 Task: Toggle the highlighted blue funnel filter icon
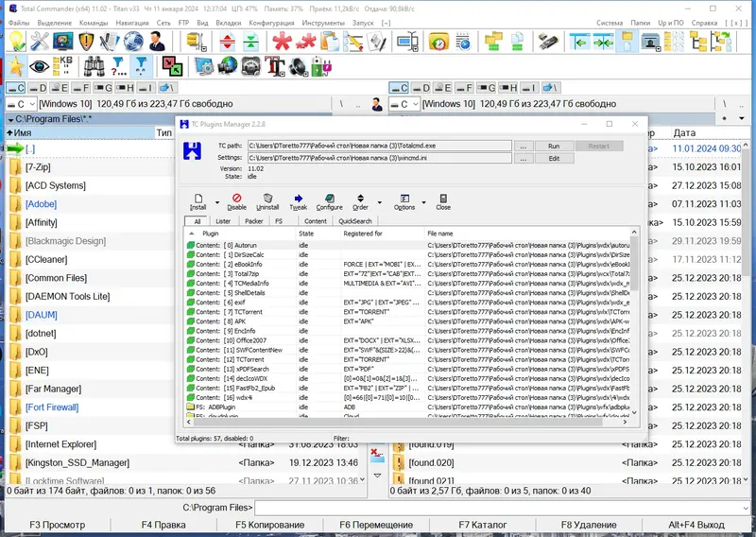point(141,66)
